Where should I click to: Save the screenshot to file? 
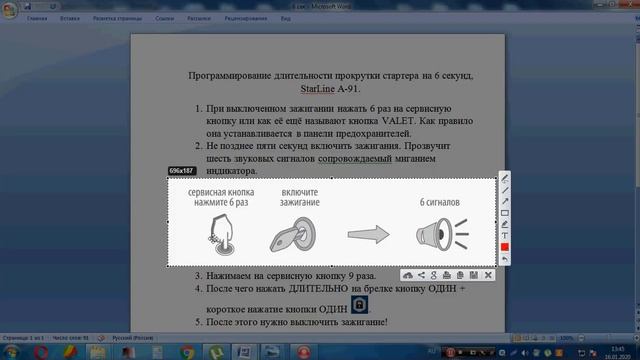point(473,275)
